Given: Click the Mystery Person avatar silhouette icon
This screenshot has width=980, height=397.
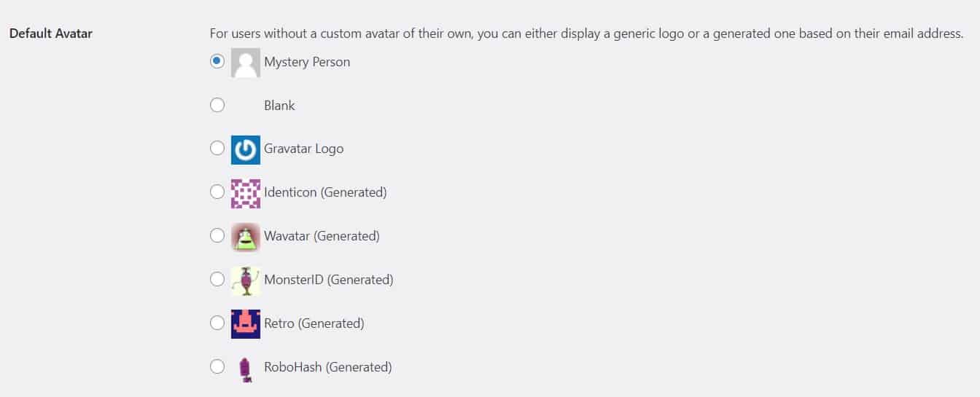Looking at the screenshot, I should 245,63.
